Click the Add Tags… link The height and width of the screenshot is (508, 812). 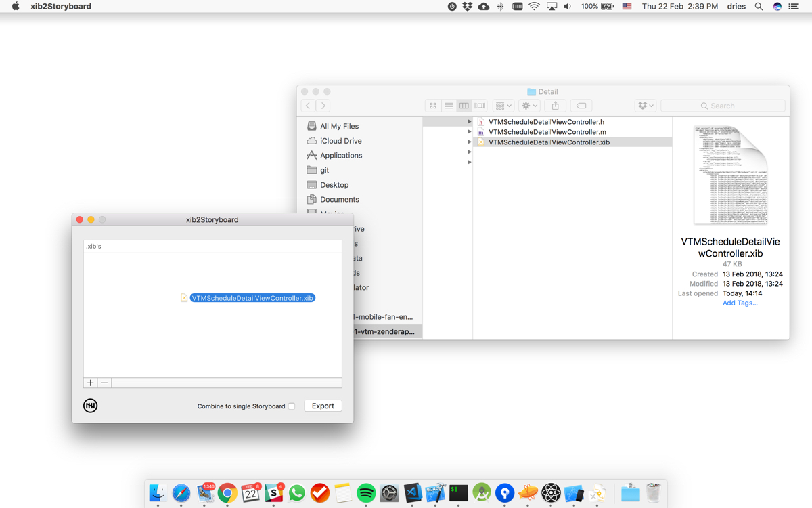[740, 303]
